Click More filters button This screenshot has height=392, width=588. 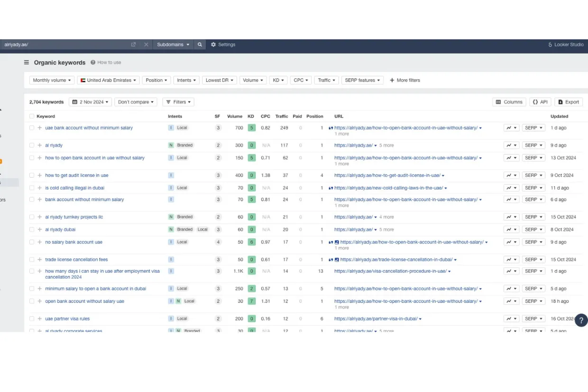coord(405,81)
